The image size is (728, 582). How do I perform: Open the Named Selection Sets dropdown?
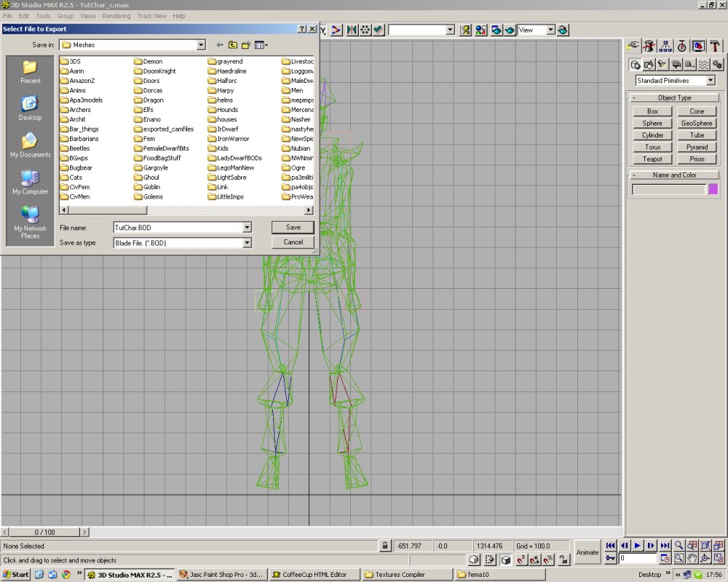coord(450,30)
